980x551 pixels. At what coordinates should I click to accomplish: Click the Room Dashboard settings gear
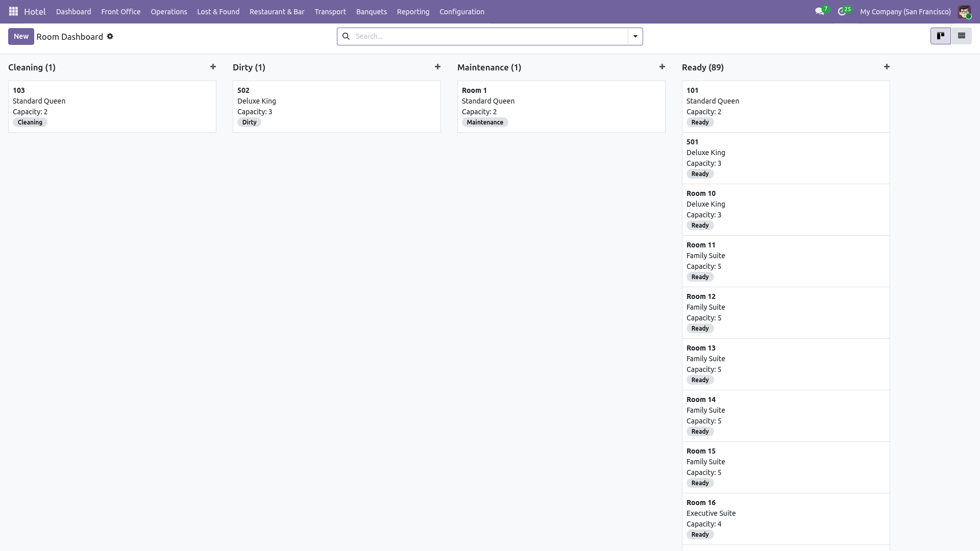110,36
